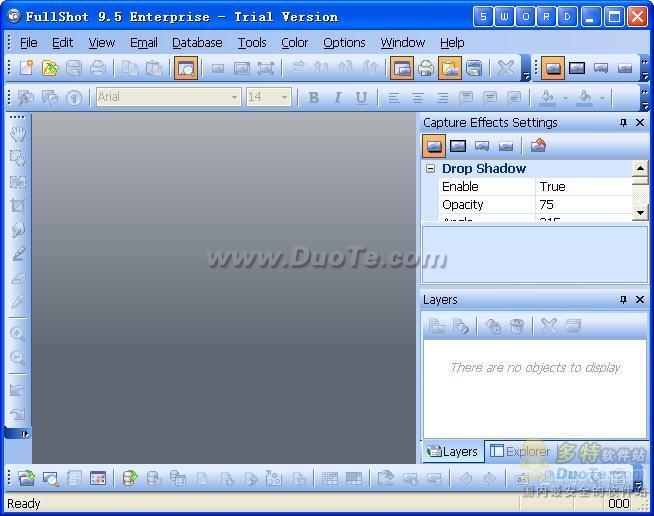
Task: Open the Edit menu
Action: (63, 43)
